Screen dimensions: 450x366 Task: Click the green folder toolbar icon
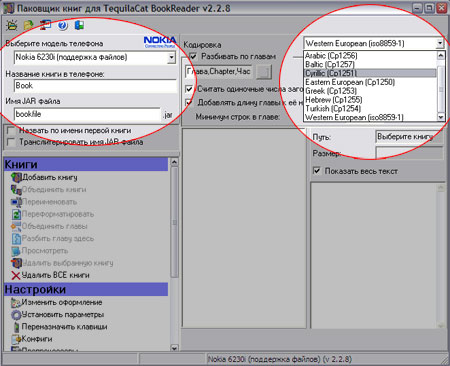[29, 25]
